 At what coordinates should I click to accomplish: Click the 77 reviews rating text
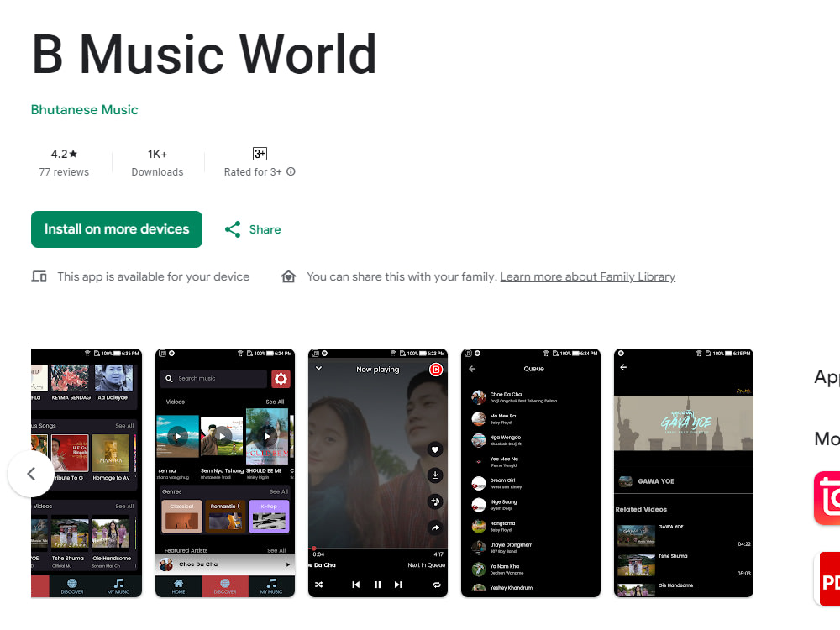click(x=64, y=172)
